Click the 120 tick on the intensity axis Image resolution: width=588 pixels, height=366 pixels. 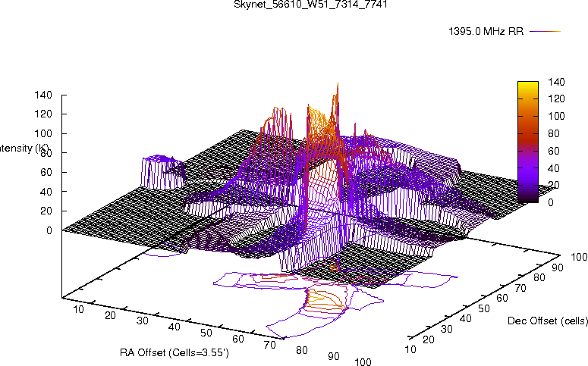(x=43, y=114)
